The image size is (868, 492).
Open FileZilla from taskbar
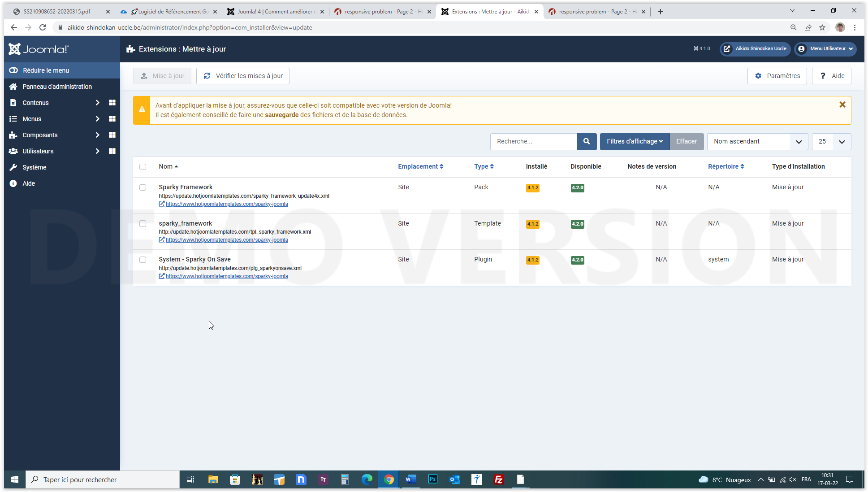coord(499,479)
